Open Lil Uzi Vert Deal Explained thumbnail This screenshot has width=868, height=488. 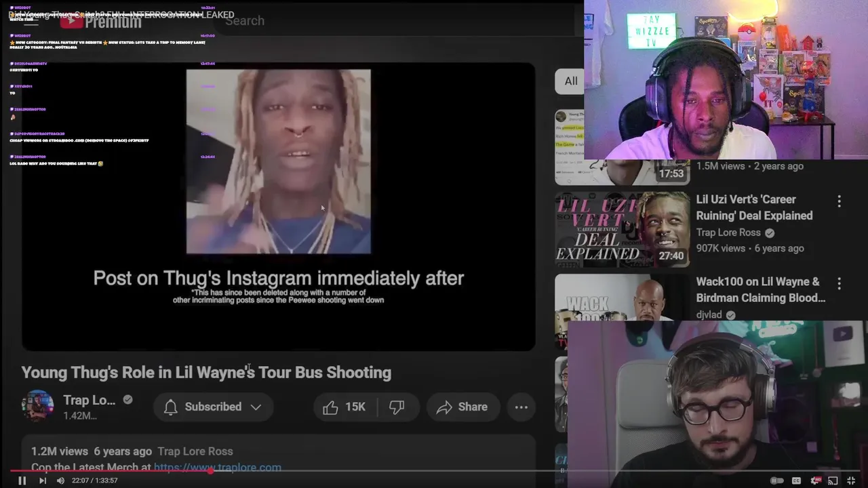(x=623, y=230)
